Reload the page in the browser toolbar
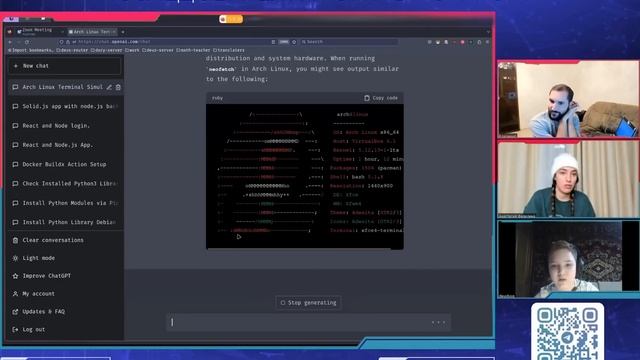Viewport: 640px width, 360px height. point(27,42)
